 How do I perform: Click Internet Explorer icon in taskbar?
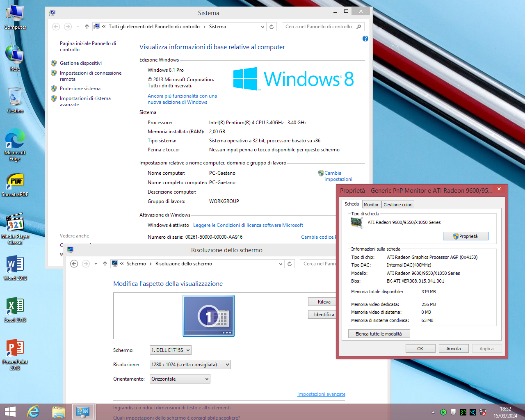click(x=33, y=411)
